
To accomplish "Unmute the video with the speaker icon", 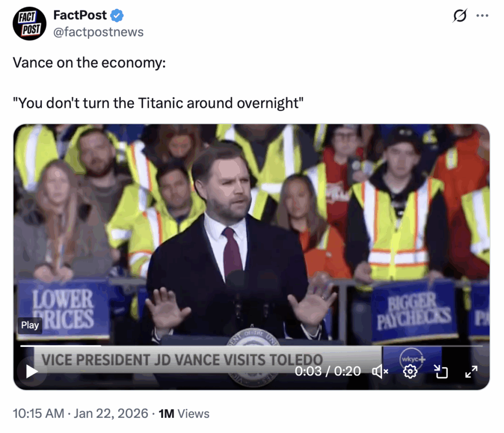I will click(380, 371).
